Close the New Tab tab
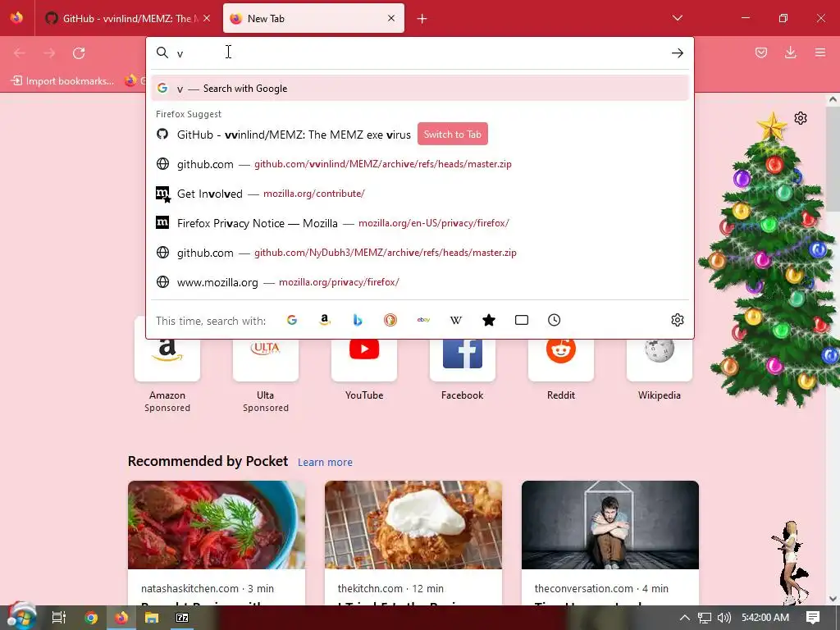Viewport: 840px width, 630px height. coord(391,18)
